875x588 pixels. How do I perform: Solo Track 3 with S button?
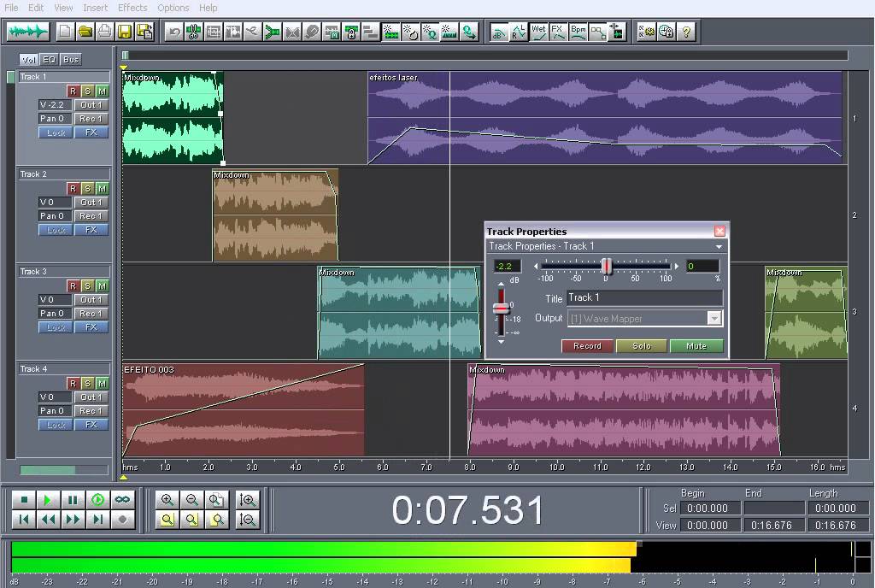pyautogui.click(x=87, y=286)
